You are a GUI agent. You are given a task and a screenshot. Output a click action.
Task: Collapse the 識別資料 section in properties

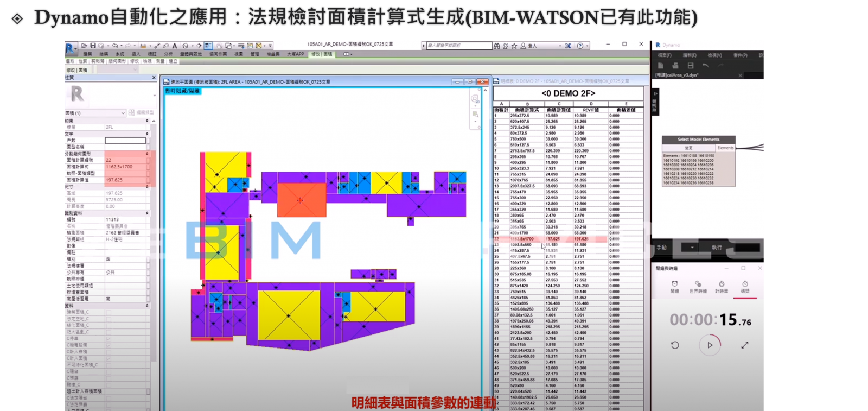[147, 213]
